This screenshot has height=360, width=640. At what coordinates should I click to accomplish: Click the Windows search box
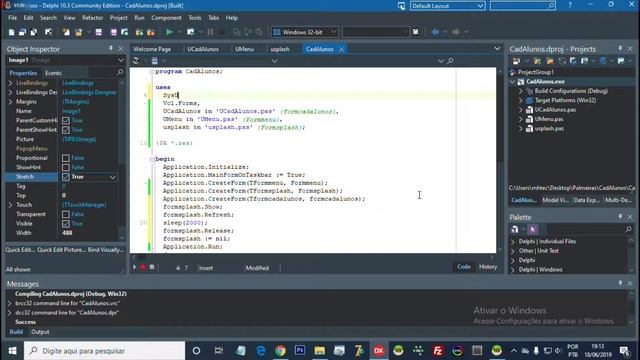click(x=104, y=351)
